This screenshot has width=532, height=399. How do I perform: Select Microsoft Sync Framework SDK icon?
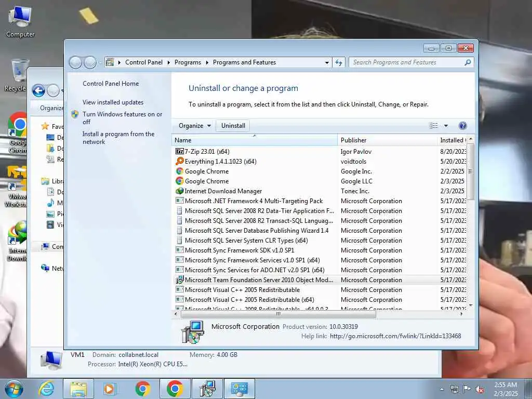pos(179,250)
